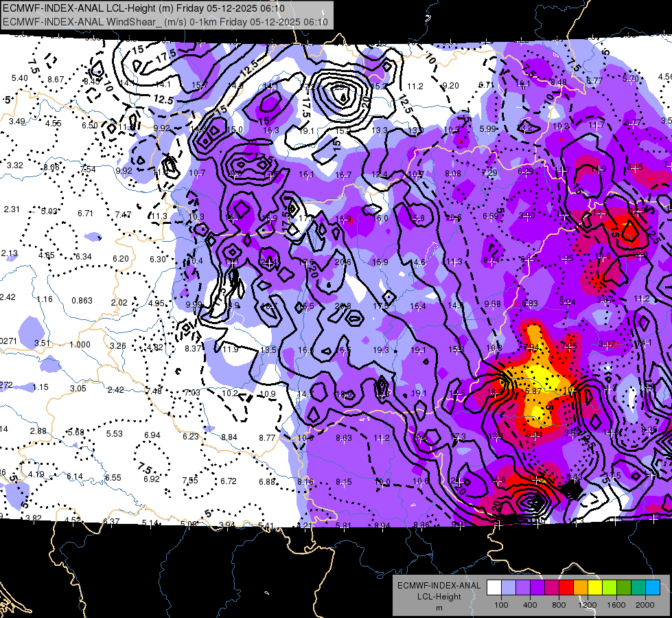Click the map value '4.55'
Viewport: 672px width, 618px height.
click(54, 123)
